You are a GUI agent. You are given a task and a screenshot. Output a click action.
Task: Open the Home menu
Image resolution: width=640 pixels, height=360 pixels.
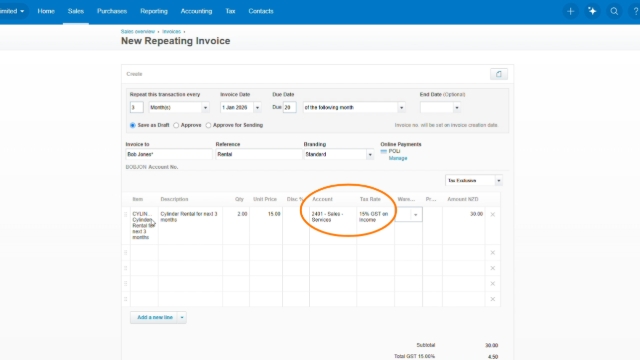46,11
